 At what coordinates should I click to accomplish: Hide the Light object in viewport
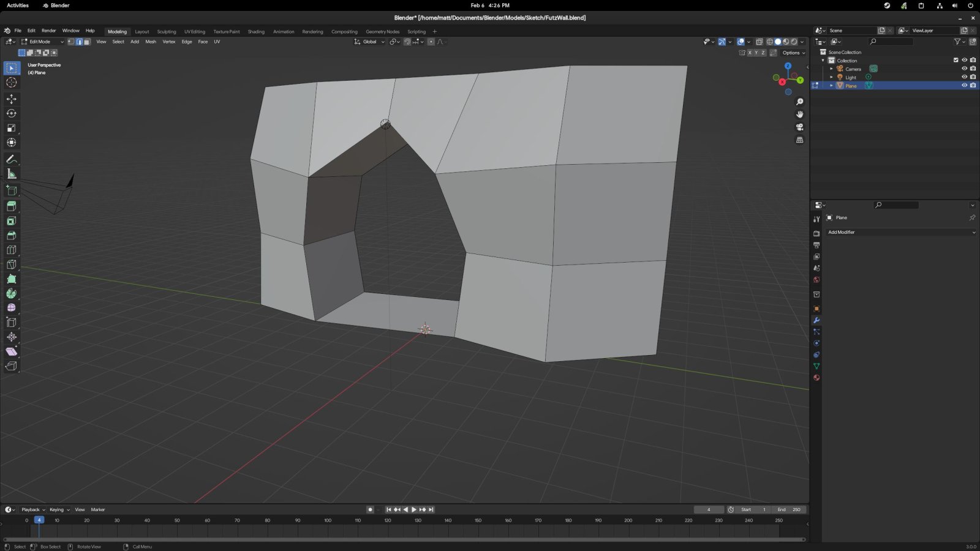tap(964, 77)
